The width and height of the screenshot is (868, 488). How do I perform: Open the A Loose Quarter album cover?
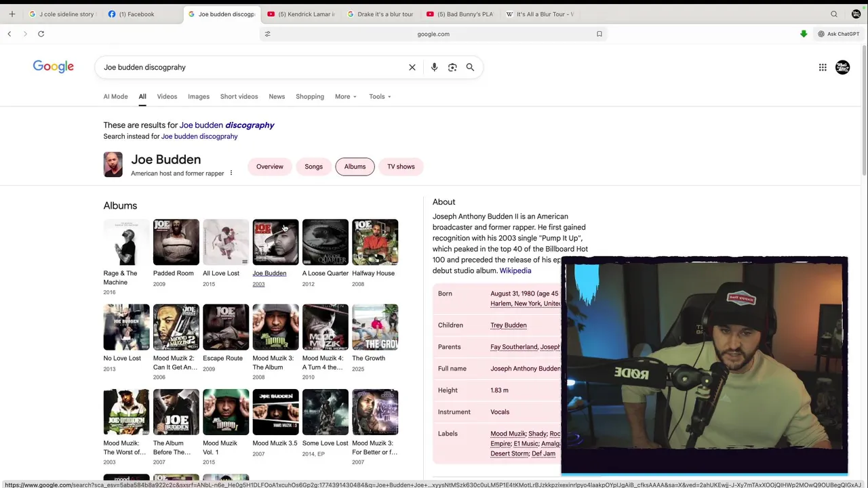(x=325, y=242)
